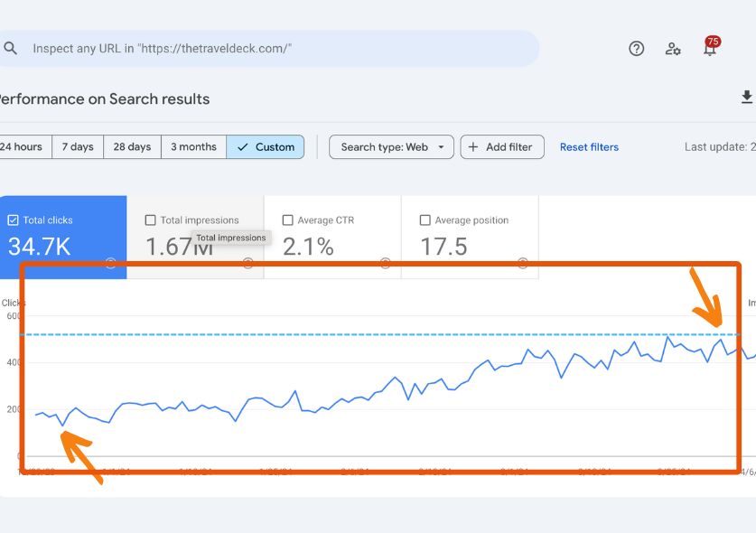Click help icon on Average position card
Screen dimensions: 756x533
tap(522, 263)
